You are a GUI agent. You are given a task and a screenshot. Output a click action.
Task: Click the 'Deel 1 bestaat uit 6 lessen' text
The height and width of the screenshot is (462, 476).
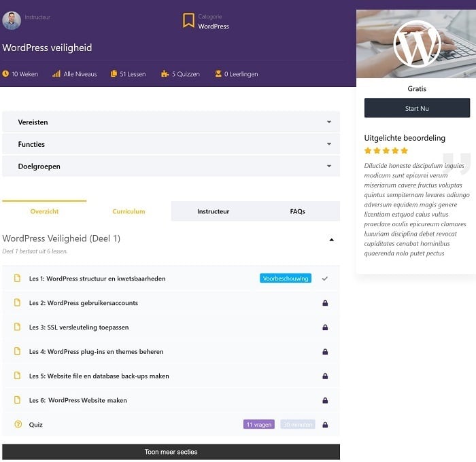click(35, 251)
